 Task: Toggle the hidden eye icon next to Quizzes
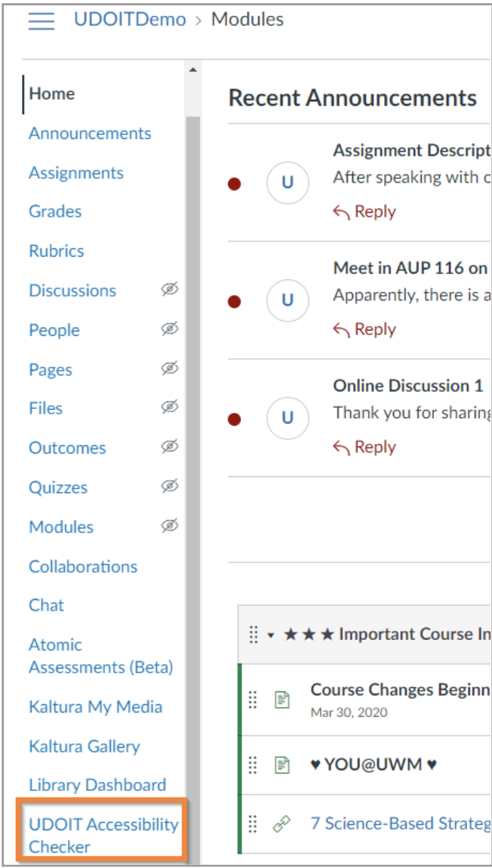point(170,487)
